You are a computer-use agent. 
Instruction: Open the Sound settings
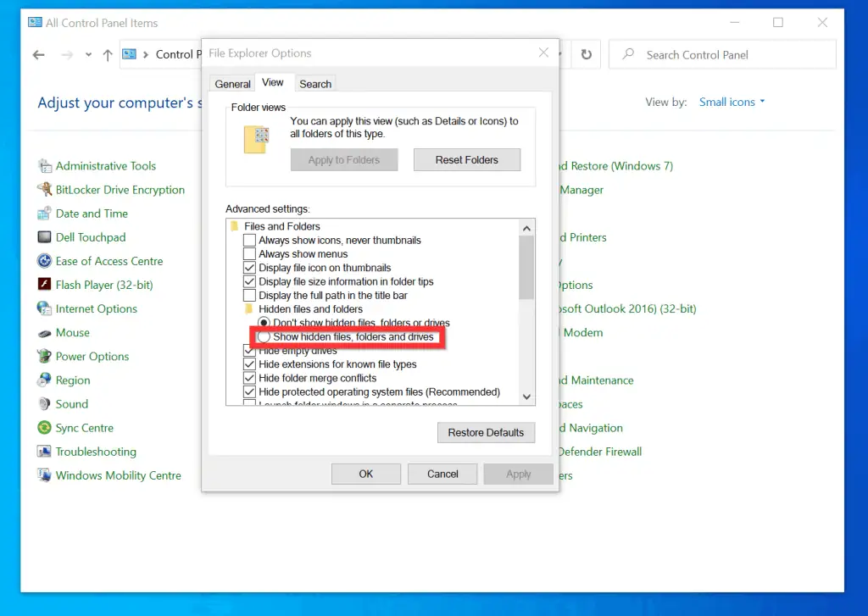pyautogui.click(x=70, y=403)
